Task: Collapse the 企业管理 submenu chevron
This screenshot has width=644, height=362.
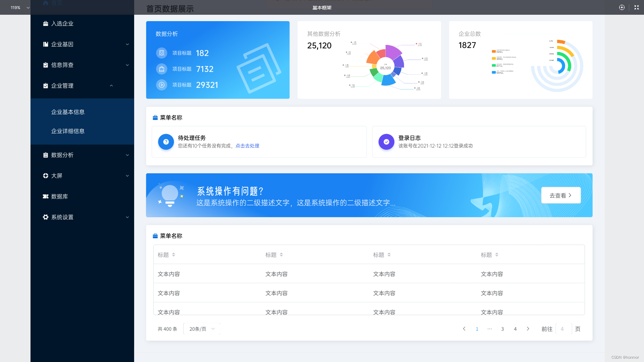Action: (111, 86)
